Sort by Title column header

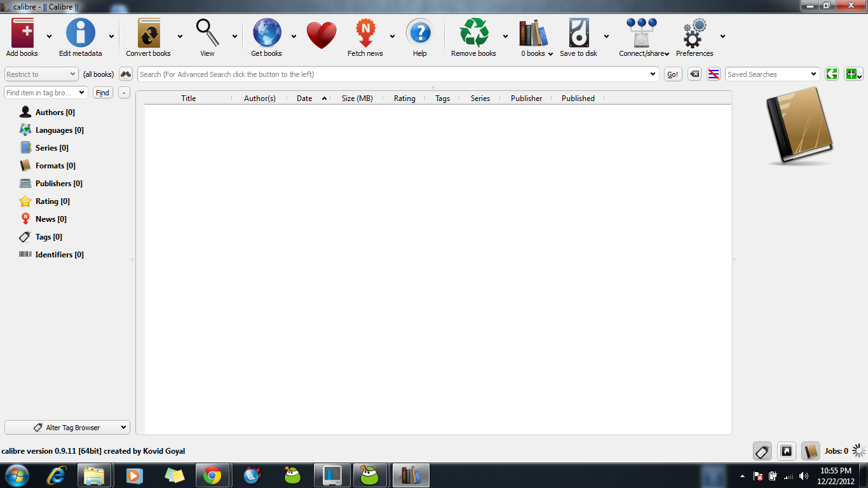188,98
